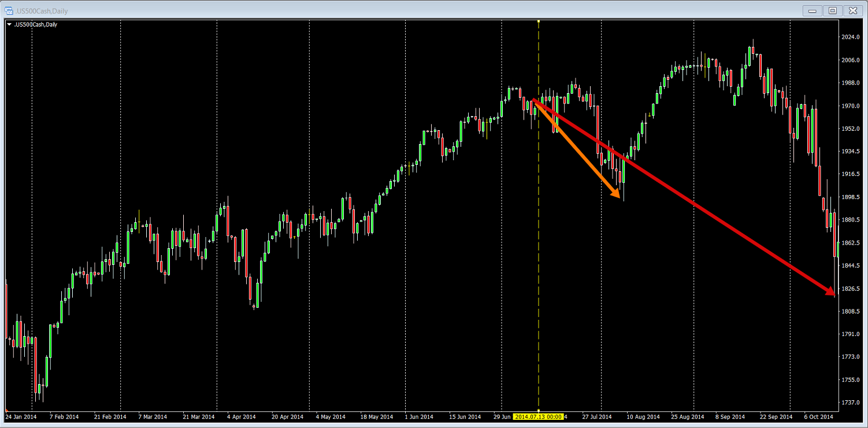This screenshot has width=868, height=428.
Task: Click the 4 May 2014 date label
Action: [331, 416]
